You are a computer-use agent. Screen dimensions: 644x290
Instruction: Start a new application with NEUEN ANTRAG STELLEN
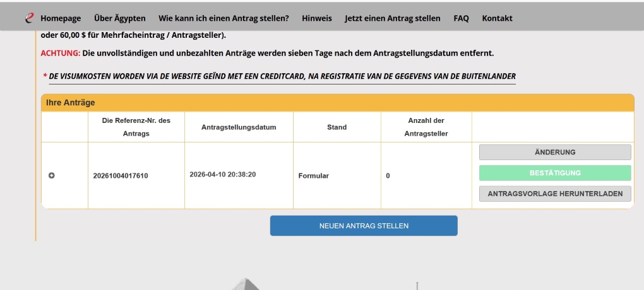364,226
